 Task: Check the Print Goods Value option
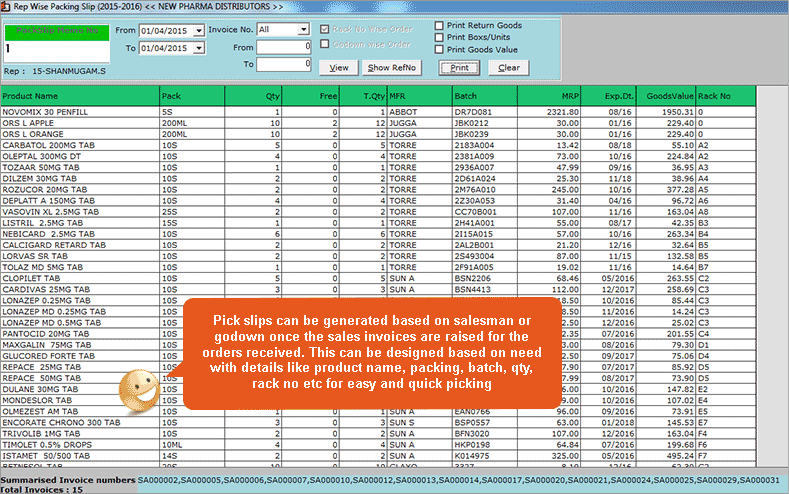(x=440, y=49)
